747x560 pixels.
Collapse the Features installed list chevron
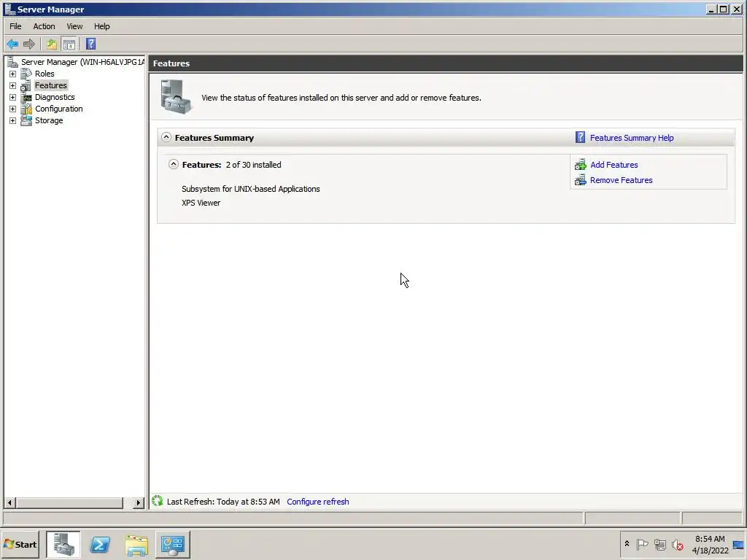[174, 164]
